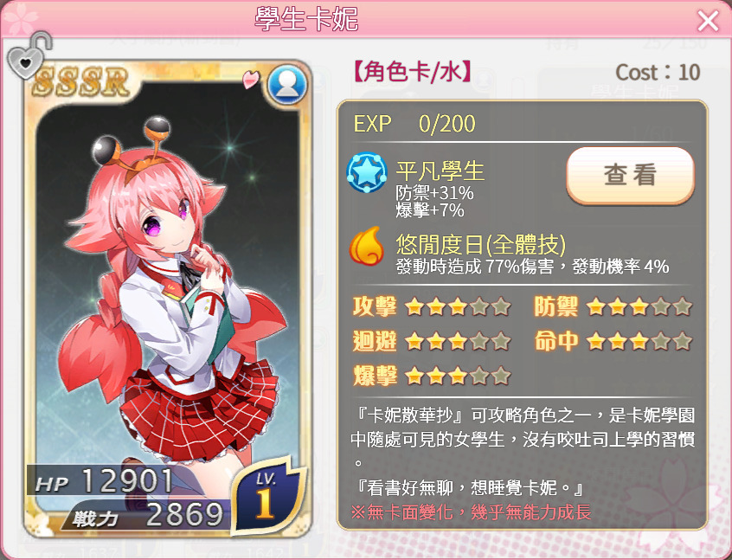The image size is (732, 560).
Task: Click the pink petal icon on card
Action: click(251, 79)
